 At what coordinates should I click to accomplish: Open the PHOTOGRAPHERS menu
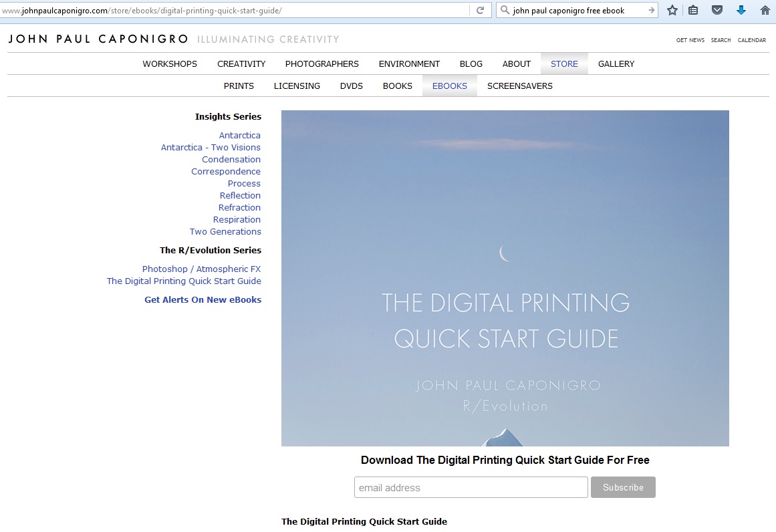321,64
